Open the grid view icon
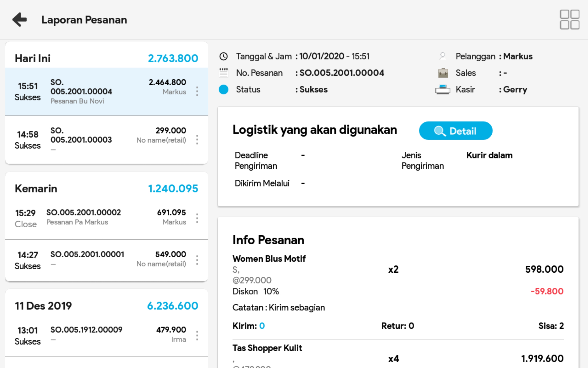 (569, 19)
